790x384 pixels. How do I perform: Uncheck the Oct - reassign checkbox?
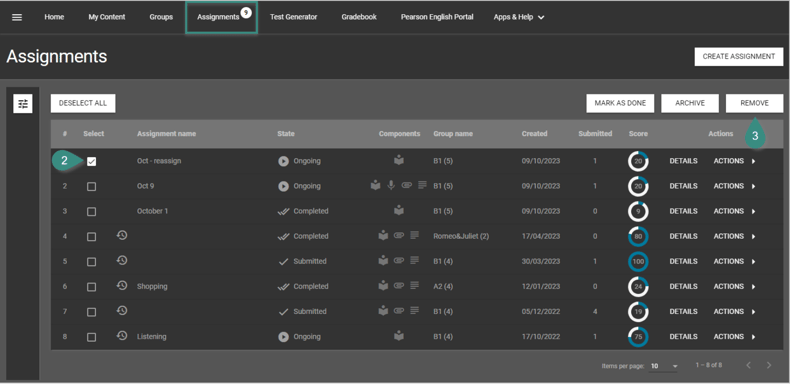(x=91, y=162)
